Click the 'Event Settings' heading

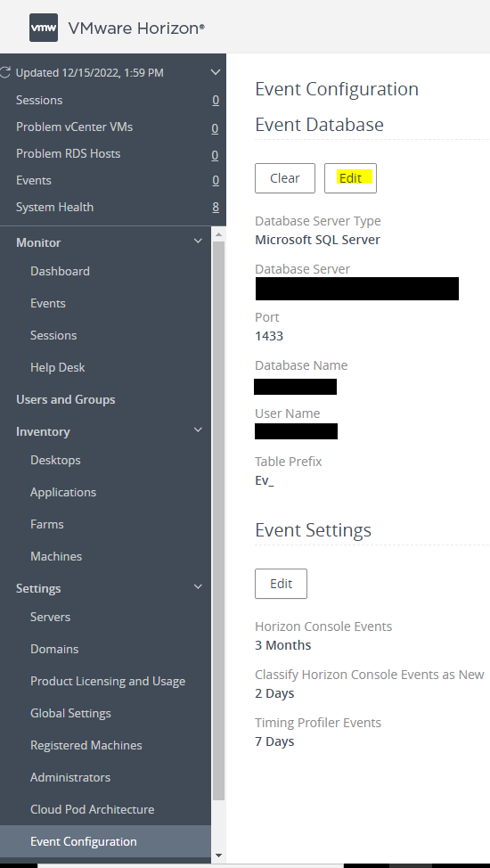pos(313,530)
